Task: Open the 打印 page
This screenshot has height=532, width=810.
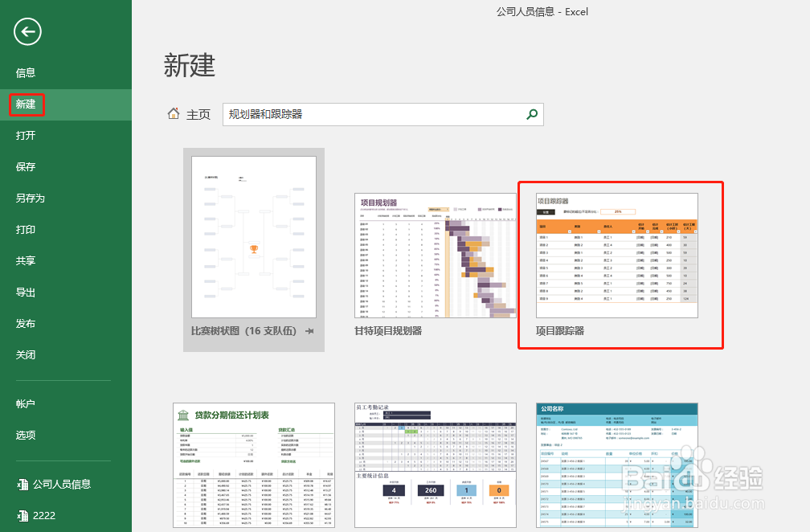Action: pyautogui.click(x=26, y=229)
